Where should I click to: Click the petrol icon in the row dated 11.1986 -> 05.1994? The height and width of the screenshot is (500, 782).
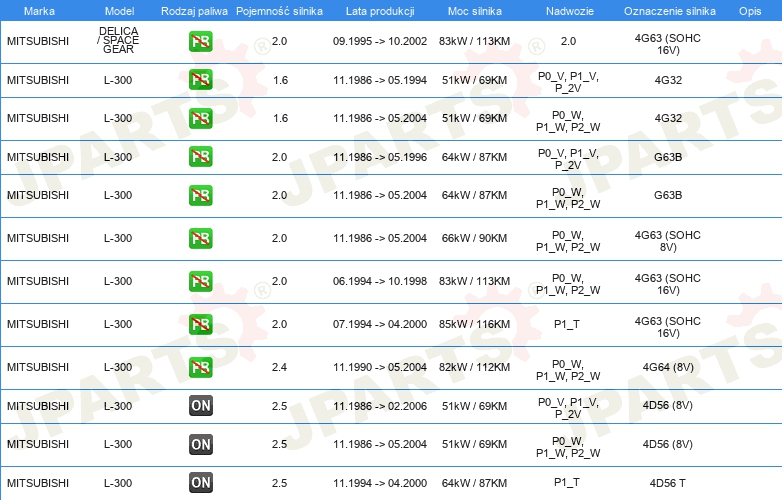pyautogui.click(x=200, y=80)
